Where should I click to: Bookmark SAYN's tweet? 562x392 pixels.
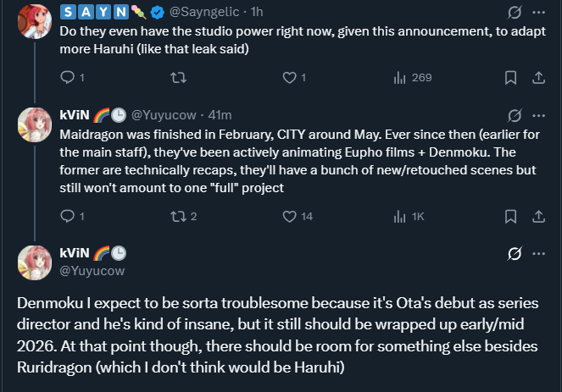coord(510,77)
